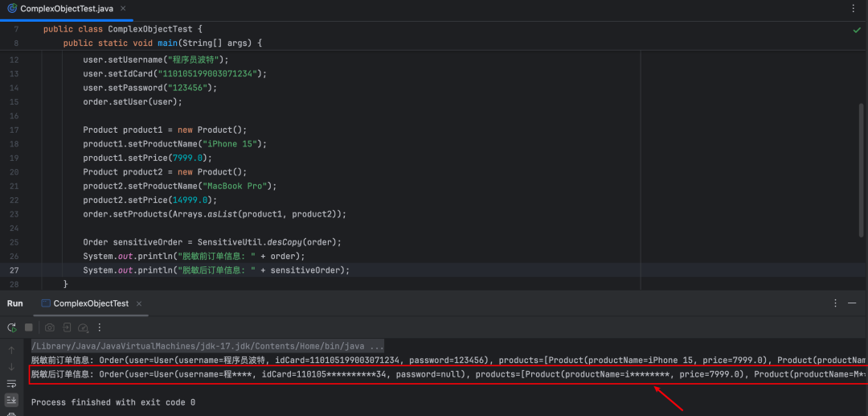Click the "iPhone 15" string literal
868x416 pixels.
(x=230, y=144)
